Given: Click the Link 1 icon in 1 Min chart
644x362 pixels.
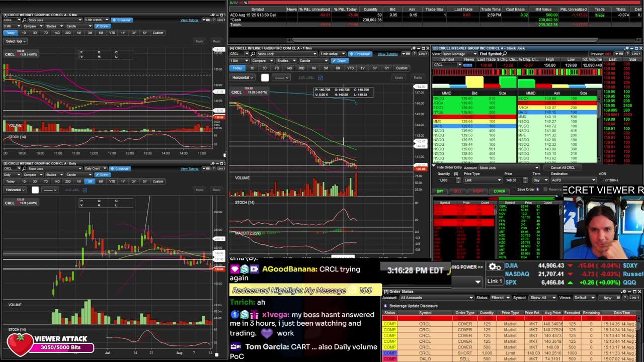Looking at the screenshot, I should pos(424,54).
